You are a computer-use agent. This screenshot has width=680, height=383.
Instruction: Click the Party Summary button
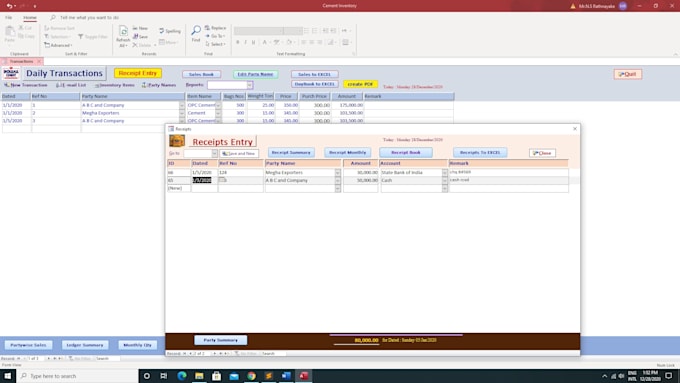click(x=221, y=340)
